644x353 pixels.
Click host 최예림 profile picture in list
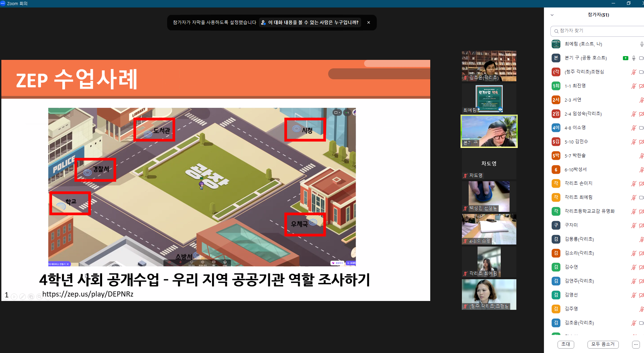click(556, 44)
